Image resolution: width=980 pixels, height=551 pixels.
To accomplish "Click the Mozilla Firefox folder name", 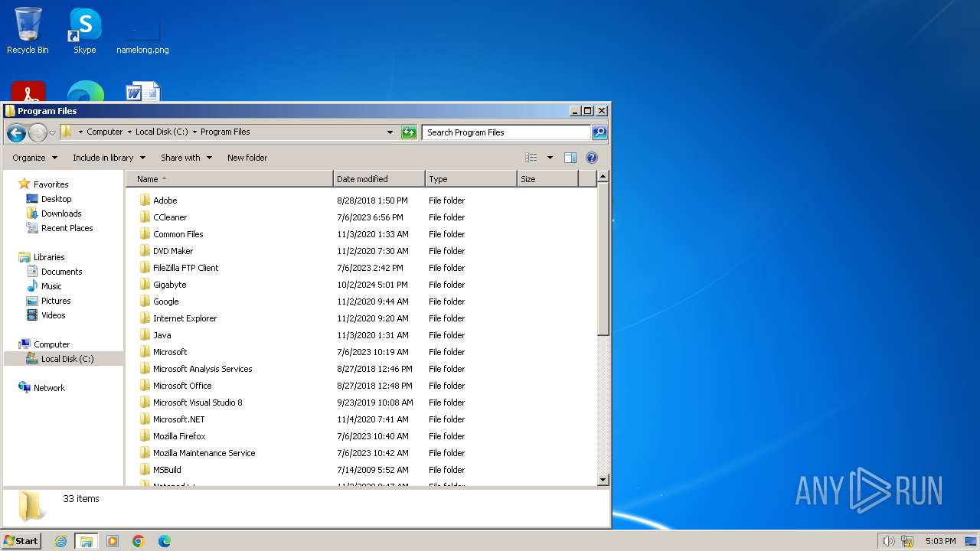I will point(179,436).
